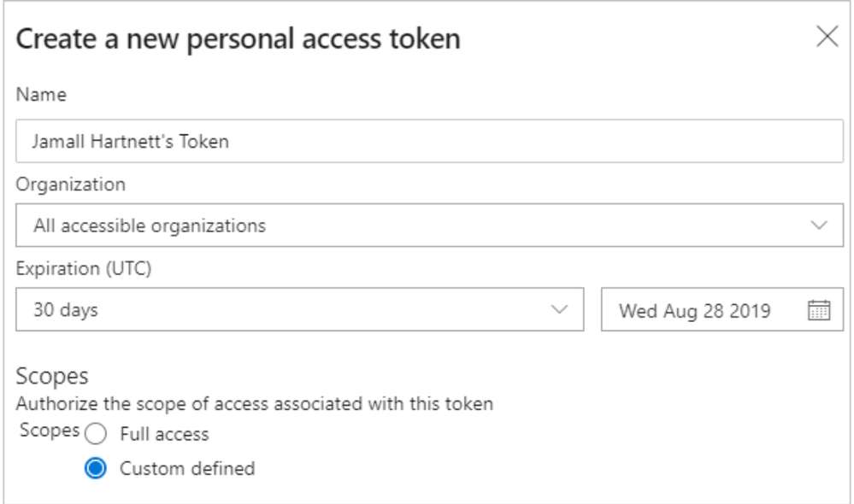Close the personal access token dialog
Image resolution: width=854 pixels, height=504 pixels.
827,38
